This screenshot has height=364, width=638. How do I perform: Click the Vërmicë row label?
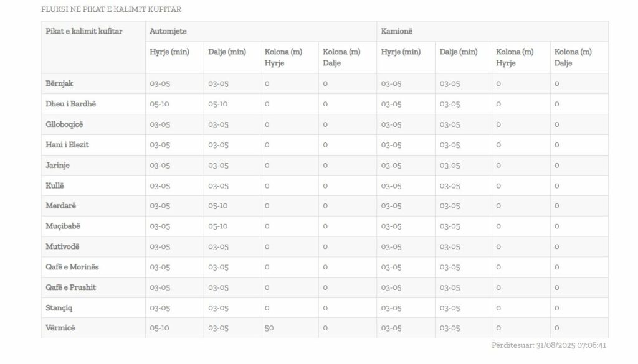click(x=60, y=327)
